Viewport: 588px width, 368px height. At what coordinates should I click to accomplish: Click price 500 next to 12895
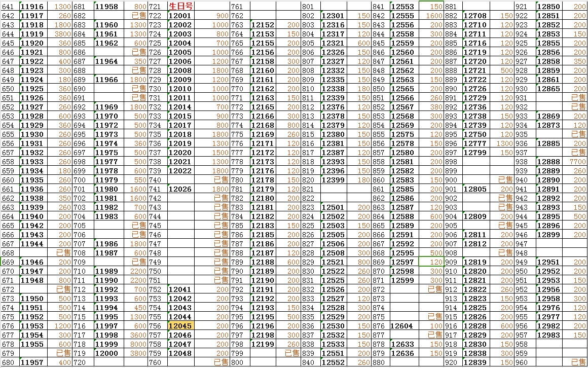click(x=574, y=216)
